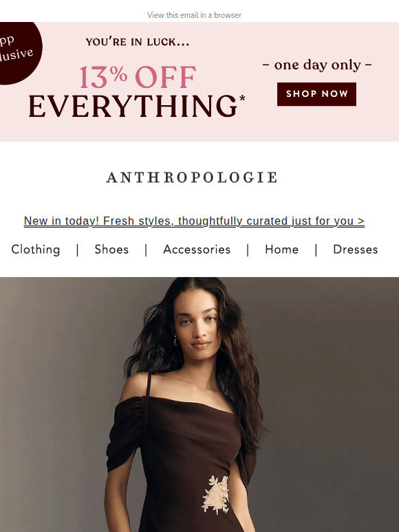Open the Dresses category
Image resolution: width=399 pixels, height=532 pixels.
click(x=356, y=250)
